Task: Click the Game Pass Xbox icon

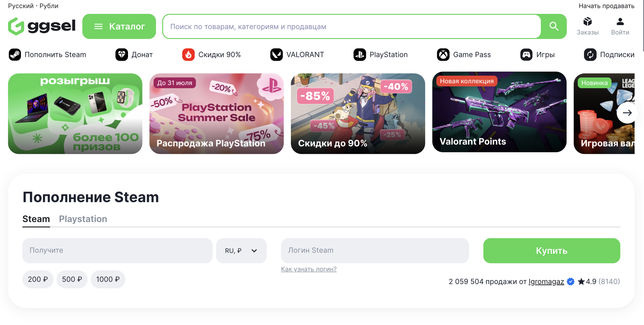Action: (443, 55)
